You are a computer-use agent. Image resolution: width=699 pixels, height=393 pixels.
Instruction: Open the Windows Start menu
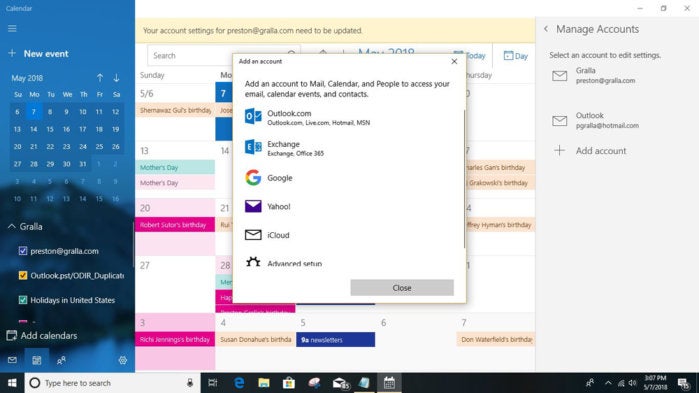[12, 383]
